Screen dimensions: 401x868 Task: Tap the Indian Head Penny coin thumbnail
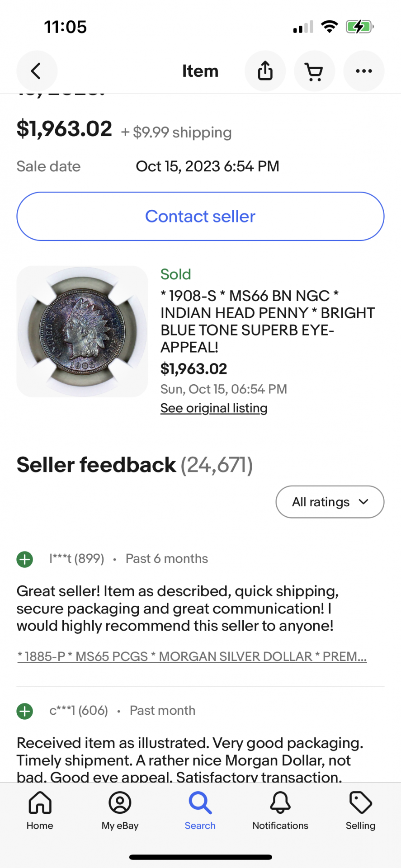pos(82,331)
